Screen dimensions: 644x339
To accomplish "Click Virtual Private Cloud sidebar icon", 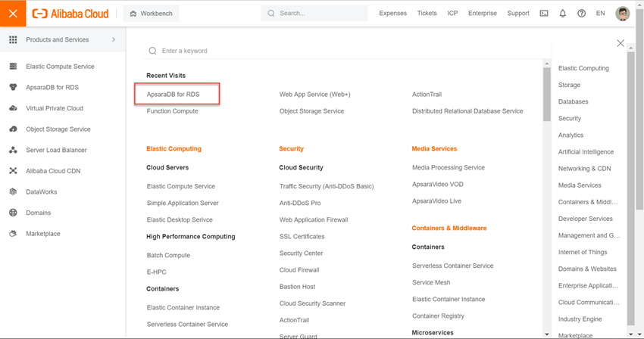I will (13, 108).
